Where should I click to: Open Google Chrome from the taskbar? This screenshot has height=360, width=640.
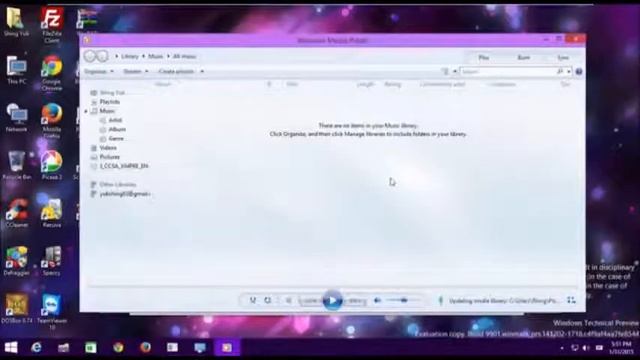point(118,347)
